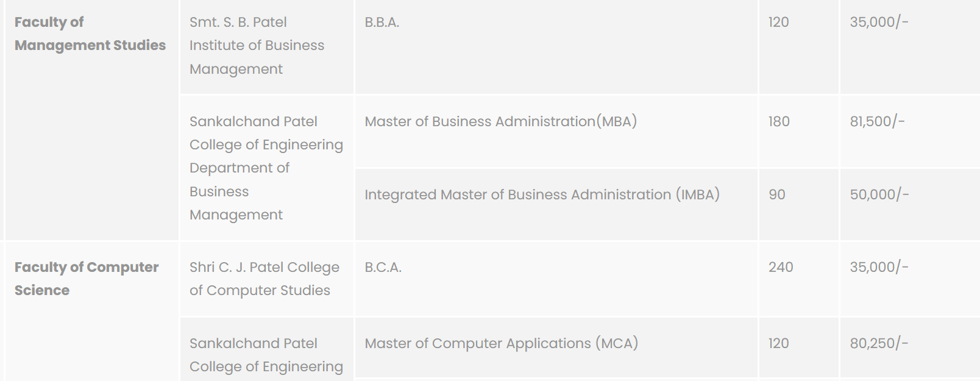The width and height of the screenshot is (980, 381).
Task: Click the B.B.A. seat count 120
Action: coord(778,23)
